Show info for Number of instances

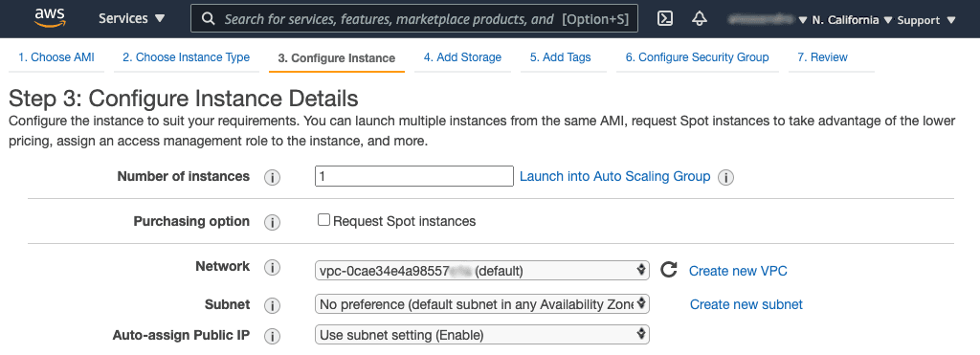coord(272,178)
